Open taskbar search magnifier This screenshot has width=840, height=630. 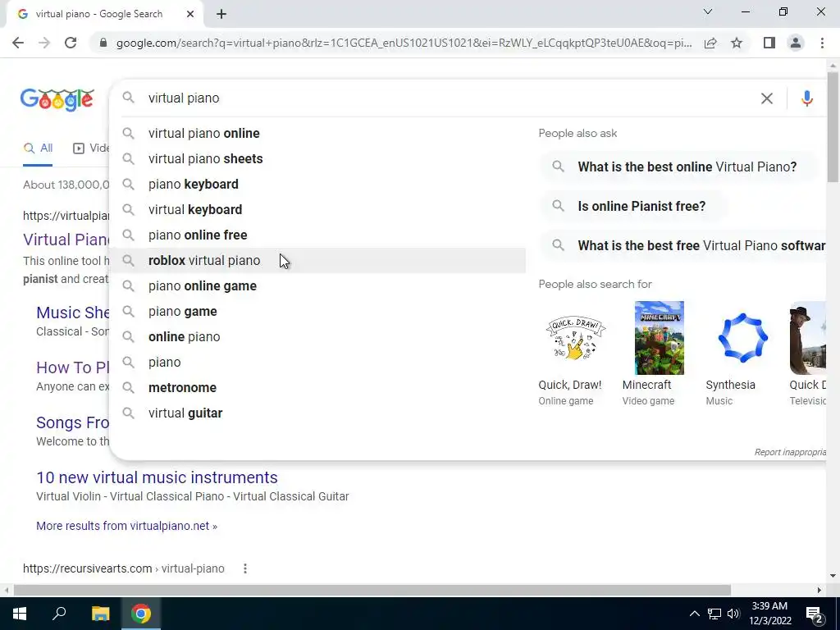click(x=59, y=614)
